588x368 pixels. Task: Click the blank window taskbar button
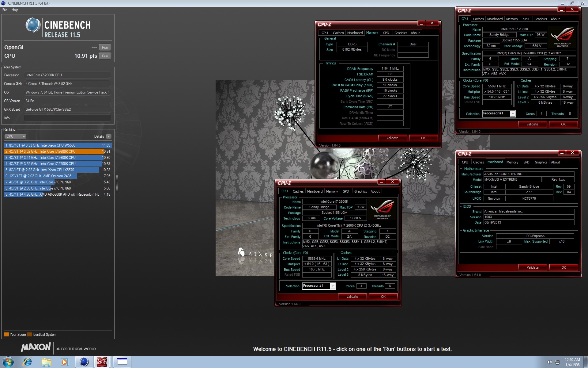(122, 362)
